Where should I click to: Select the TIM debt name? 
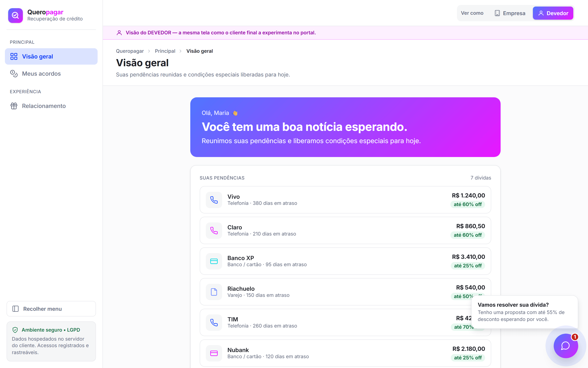(233, 319)
